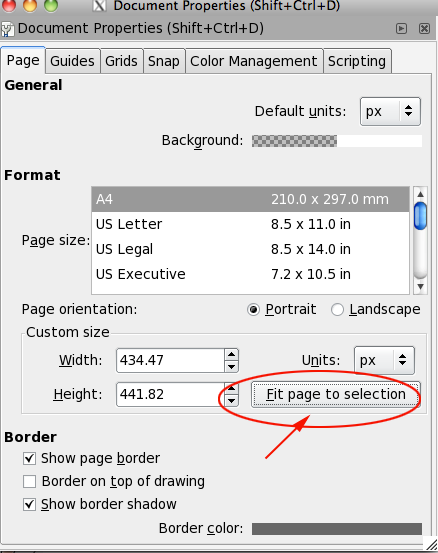Decrease Height value with down stepper arrow
The height and width of the screenshot is (553, 438).
231,400
